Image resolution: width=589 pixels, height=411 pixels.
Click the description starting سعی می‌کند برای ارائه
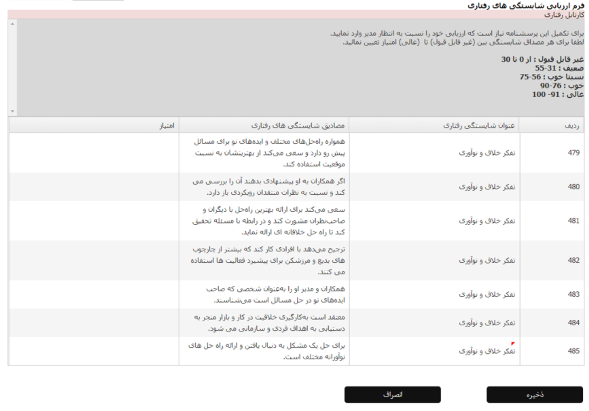(x=268, y=221)
